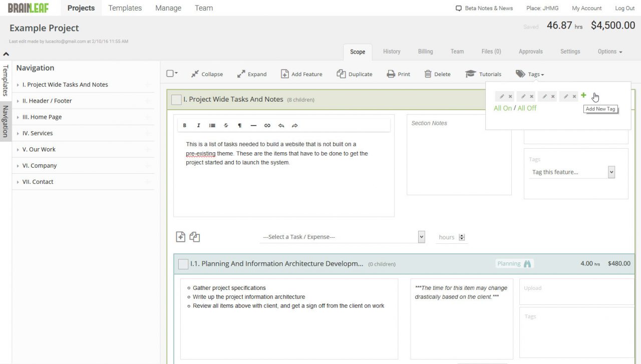This screenshot has width=641, height=364.
Task: Click the Log Out link
Action: [624, 8]
